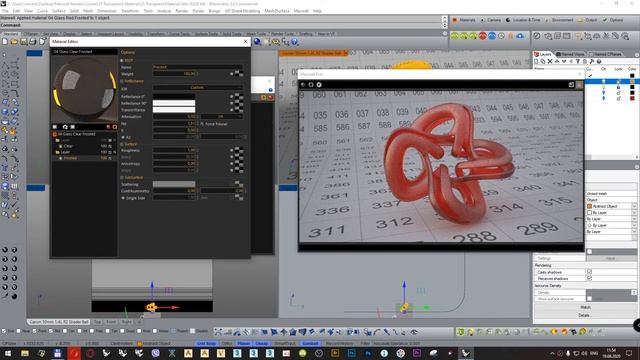This screenshot has height=360, width=640.
Task: Collapse the Surface section
Action: coord(122,144)
